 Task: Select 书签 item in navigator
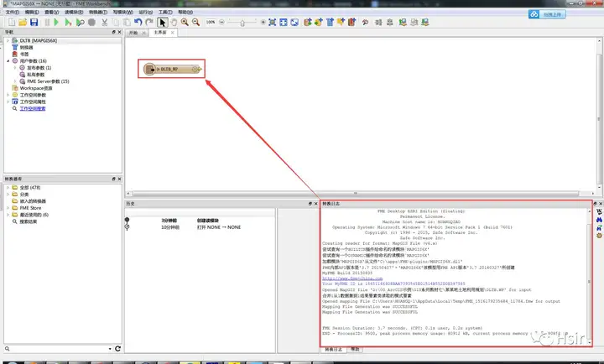[x=24, y=55]
